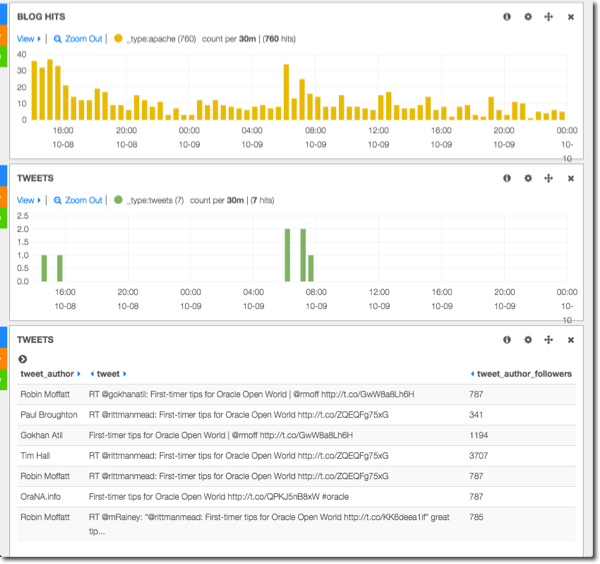
Task: Click green _type:tweets legend dot
Action: [118, 200]
